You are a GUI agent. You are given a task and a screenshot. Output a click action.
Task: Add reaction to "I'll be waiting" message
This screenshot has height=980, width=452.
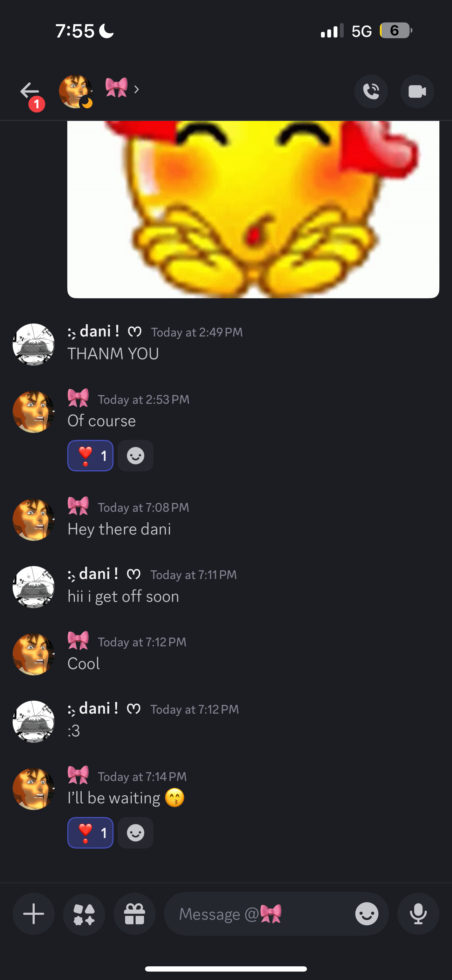pos(136,833)
